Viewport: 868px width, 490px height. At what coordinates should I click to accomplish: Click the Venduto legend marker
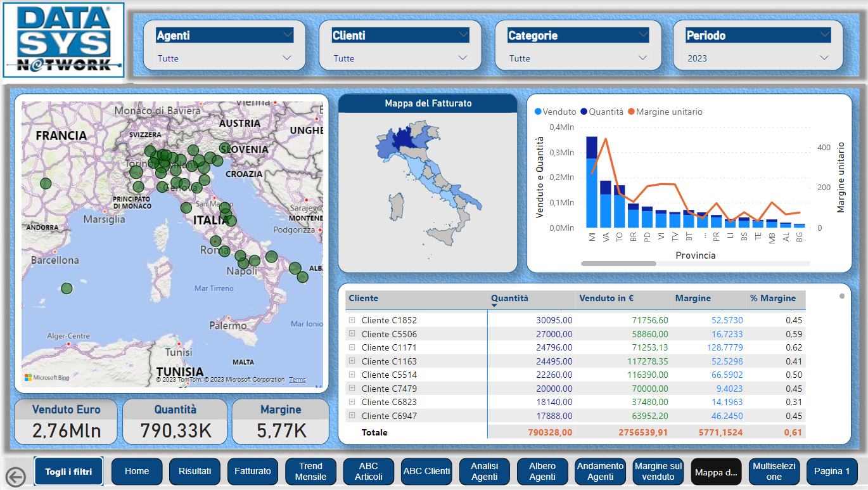pyautogui.click(x=538, y=112)
